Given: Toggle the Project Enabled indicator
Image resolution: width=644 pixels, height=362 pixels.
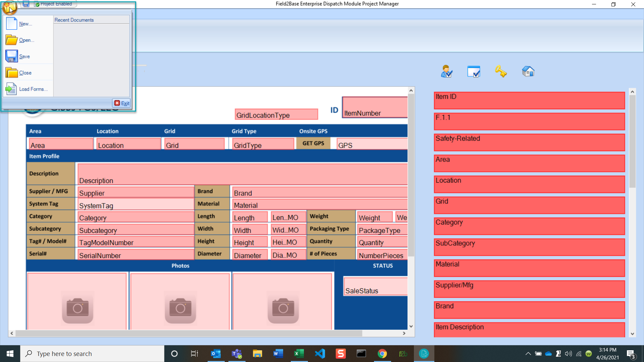Looking at the screenshot, I should pos(54,4).
